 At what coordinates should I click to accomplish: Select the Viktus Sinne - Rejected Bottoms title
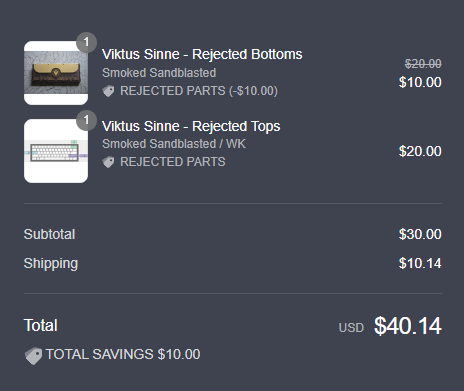tap(202, 54)
